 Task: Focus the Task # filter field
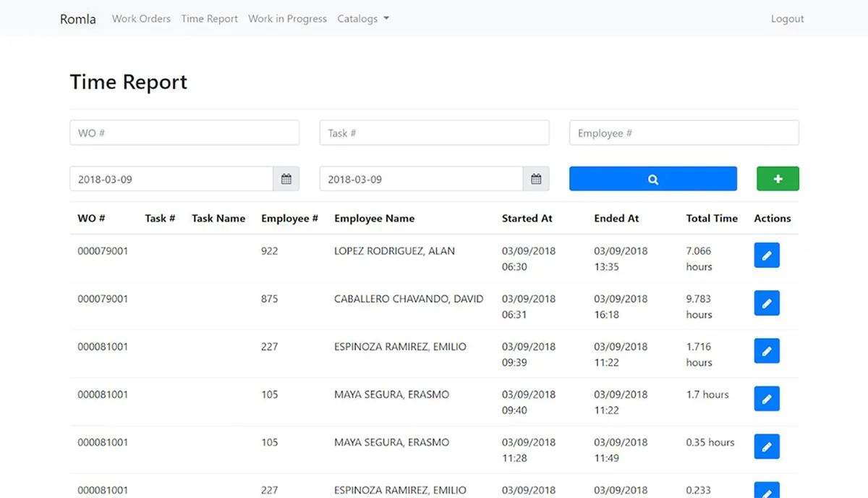[x=434, y=133]
